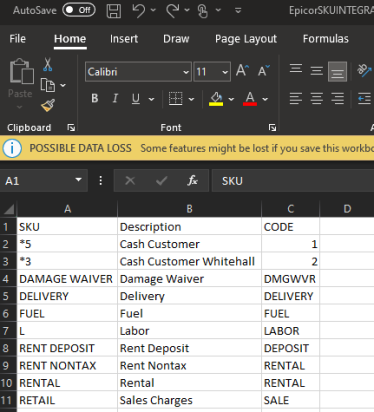Click the DAMAGE WAIVER cell

(x=67, y=279)
